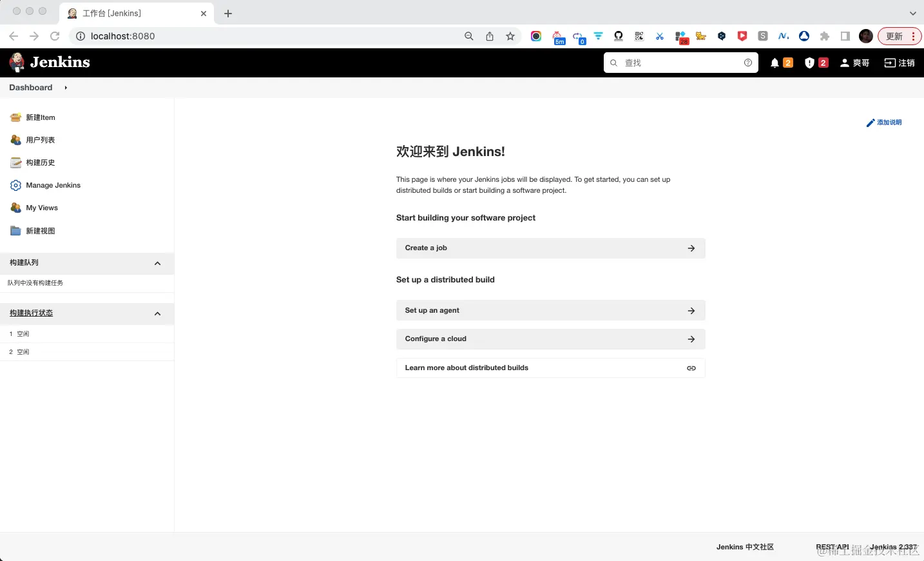The height and width of the screenshot is (561, 924).
Task: Click the browser profile avatar
Action: coord(866,36)
